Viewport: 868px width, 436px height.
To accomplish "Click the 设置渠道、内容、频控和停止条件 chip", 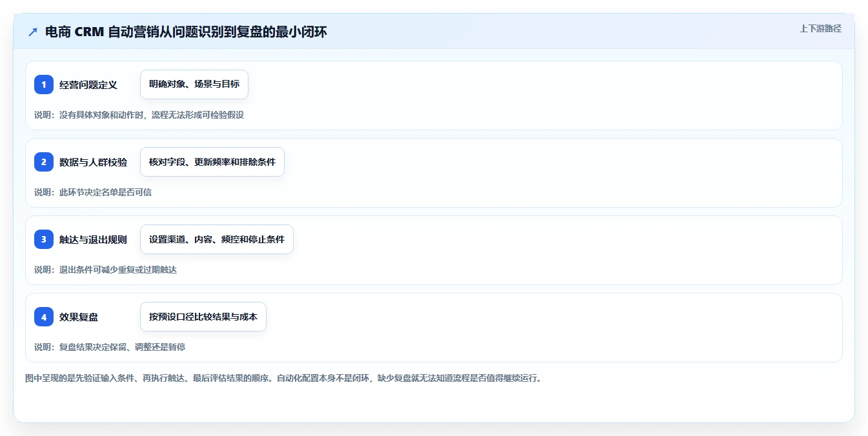I will (x=217, y=239).
